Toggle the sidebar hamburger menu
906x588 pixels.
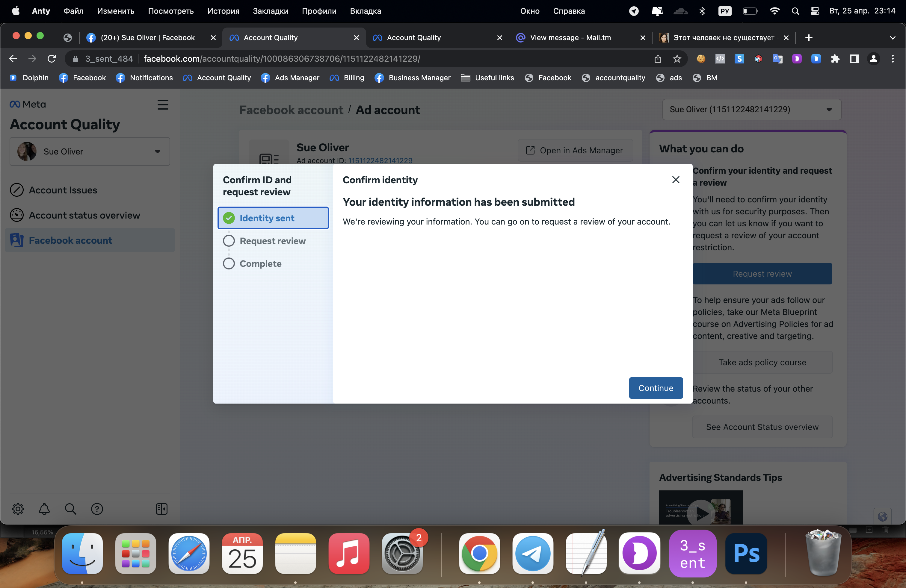tap(163, 104)
